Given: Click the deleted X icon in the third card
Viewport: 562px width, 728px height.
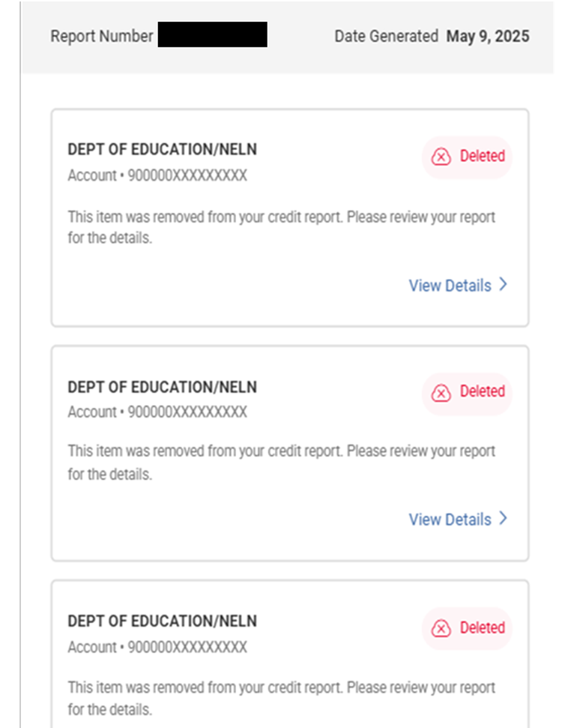Looking at the screenshot, I should click(x=441, y=628).
